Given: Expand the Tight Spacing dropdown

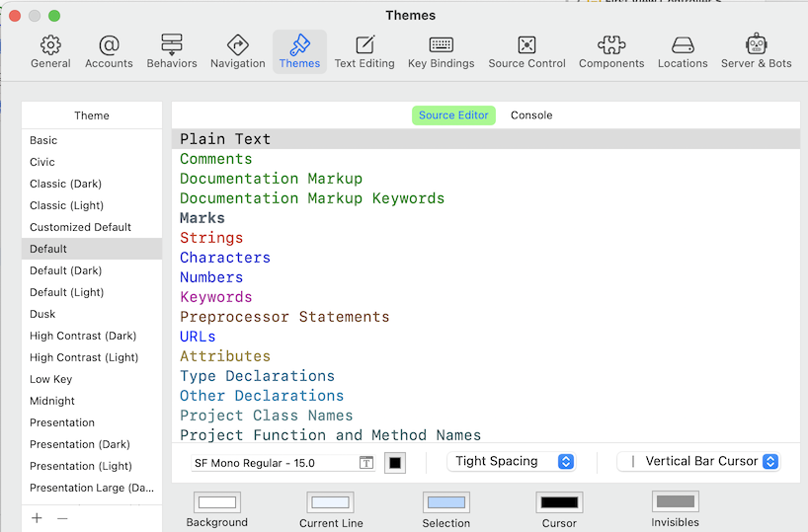Looking at the screenshot, I should [x=511, y=461].
